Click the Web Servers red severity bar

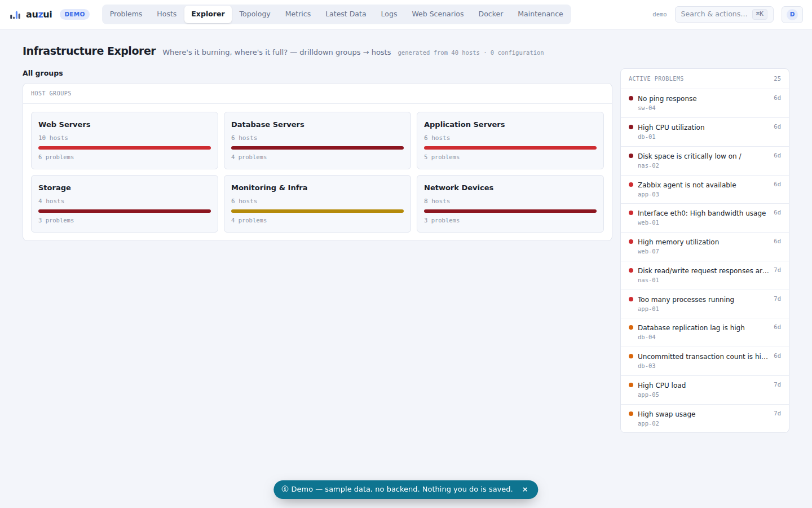tap(125, 148)
